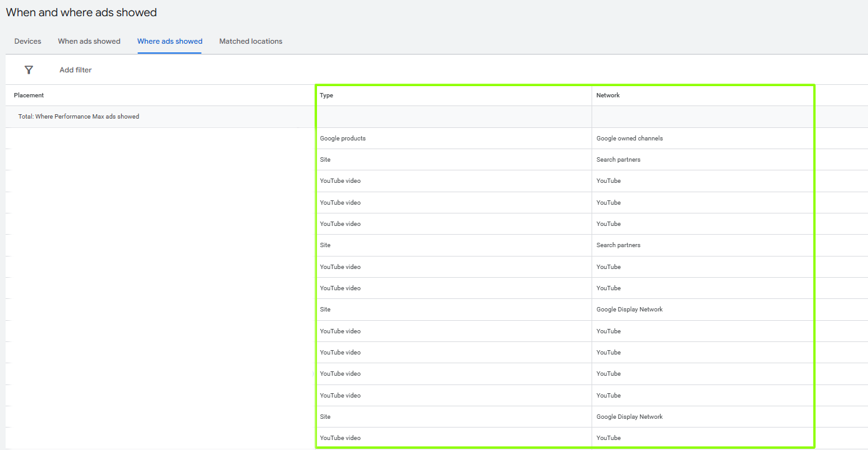Select the first empty Placement row cell

(156, 138)
